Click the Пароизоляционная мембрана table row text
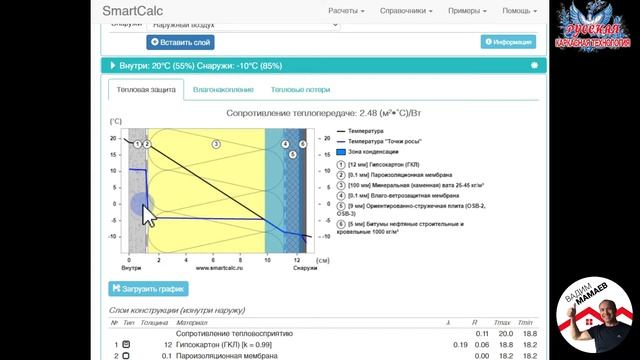The image size is (640, 360). pyautogui.click(x=227, y=356)
